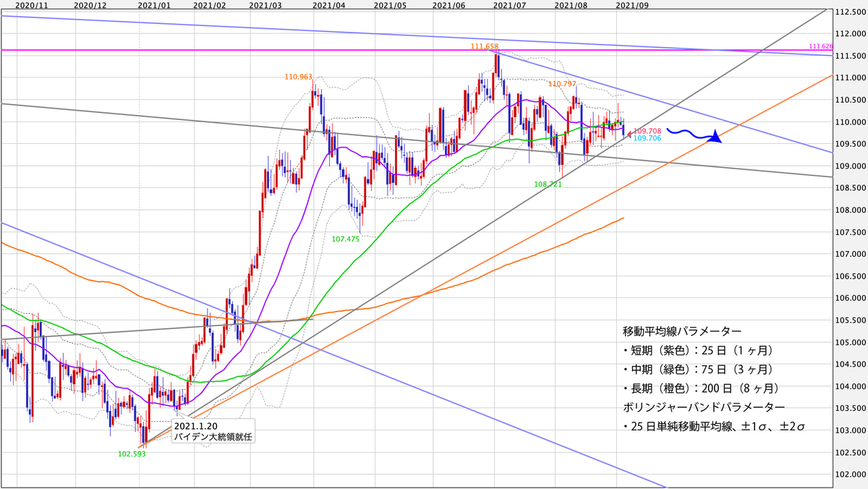Image resolution: width=868 pixels, height=489 pixels.
Task: Click the 移動平均線パラメーター legend heading
Action: click(x=682, y=331)
